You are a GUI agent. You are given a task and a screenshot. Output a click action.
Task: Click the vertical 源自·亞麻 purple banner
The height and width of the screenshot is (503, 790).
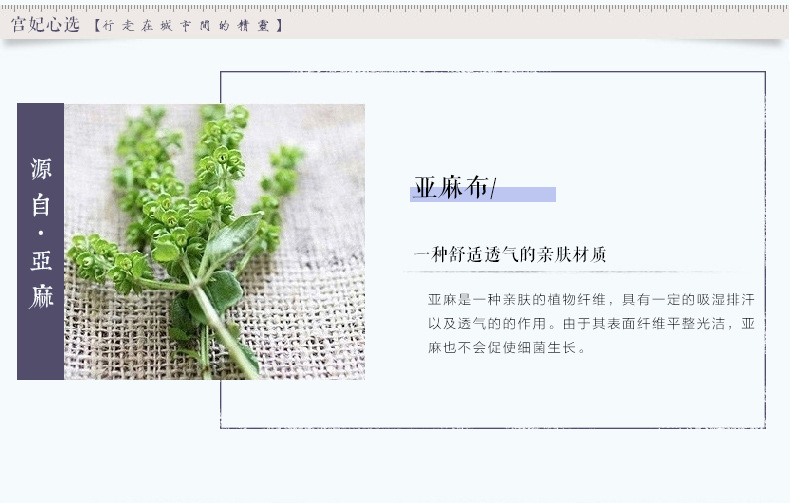click(x=40, y=241)
